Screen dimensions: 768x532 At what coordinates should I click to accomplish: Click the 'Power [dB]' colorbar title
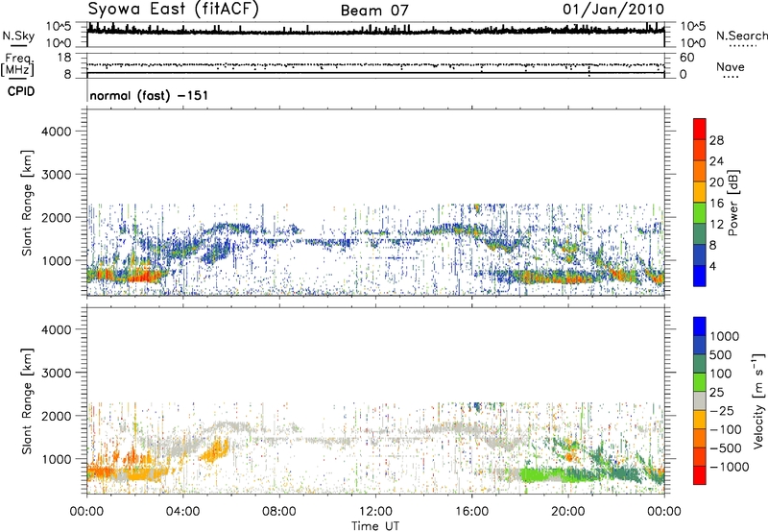click(732, 203)
